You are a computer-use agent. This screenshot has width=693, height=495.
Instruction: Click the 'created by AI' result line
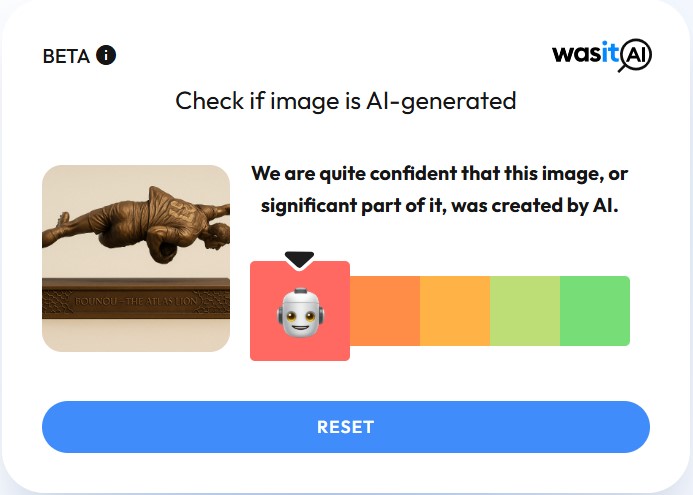click(x=440, y=206)
